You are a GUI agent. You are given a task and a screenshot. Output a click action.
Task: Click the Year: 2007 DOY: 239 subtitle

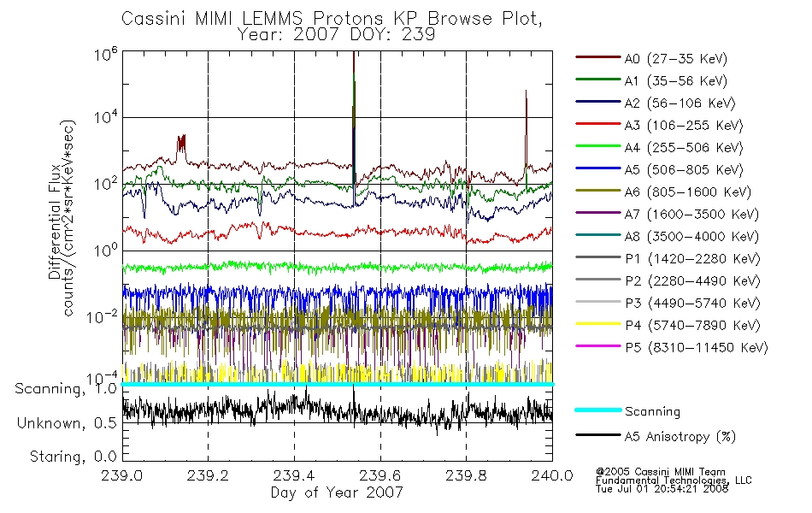coord(336,35)
